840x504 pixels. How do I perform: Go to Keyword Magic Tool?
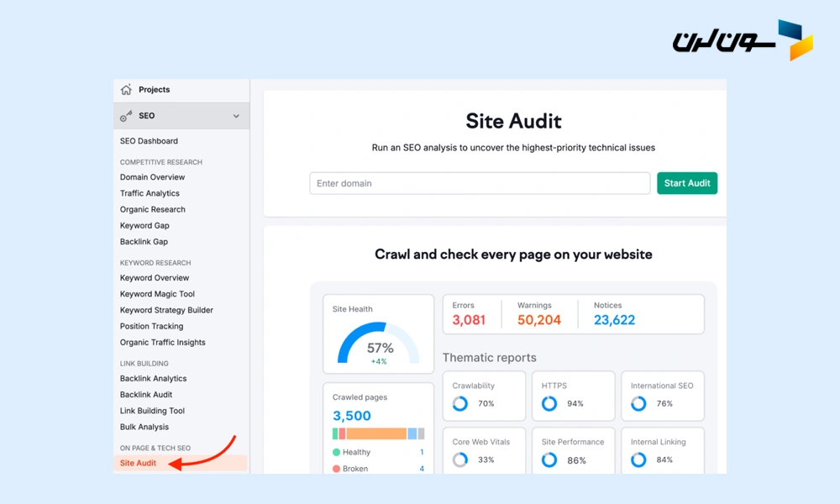pos(157,294)
